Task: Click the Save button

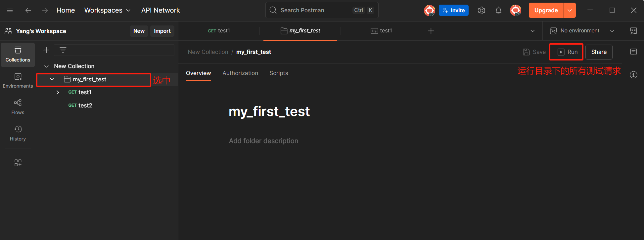Action: pos(534,52)
